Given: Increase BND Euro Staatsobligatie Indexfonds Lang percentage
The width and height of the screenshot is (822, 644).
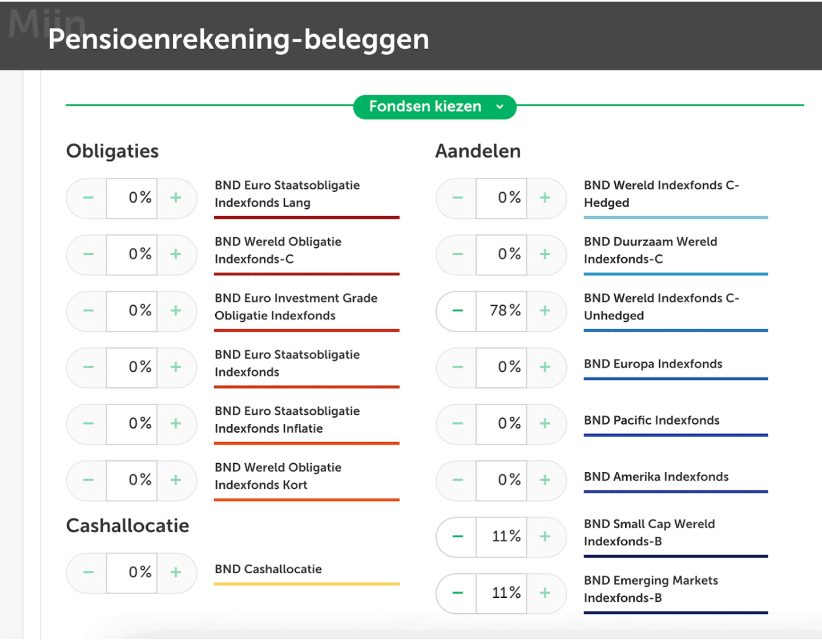Looking at the screenshot, I should click(x=176, y=197).
